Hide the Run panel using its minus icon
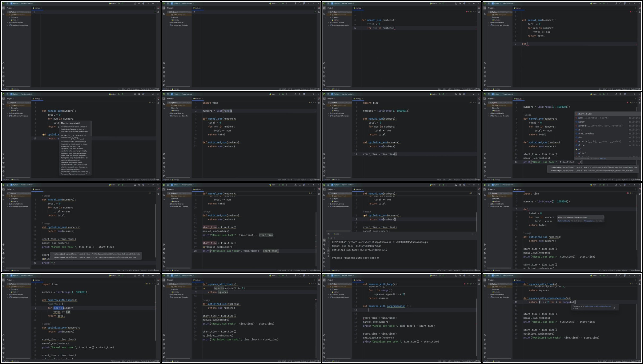Screen dimensions: 643x364 click(475, 234)
